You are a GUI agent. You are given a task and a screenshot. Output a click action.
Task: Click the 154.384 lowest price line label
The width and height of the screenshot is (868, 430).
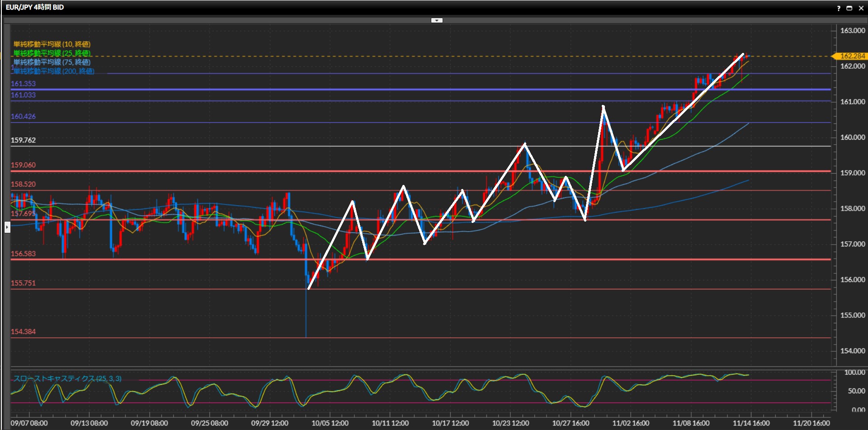tap(23, 331)
